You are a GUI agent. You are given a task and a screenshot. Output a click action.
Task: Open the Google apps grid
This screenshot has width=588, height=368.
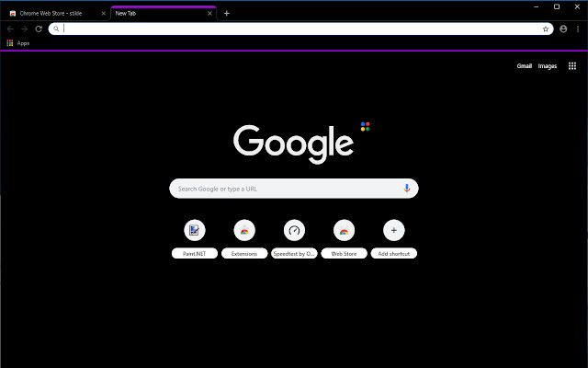click(x=572, y=66)
